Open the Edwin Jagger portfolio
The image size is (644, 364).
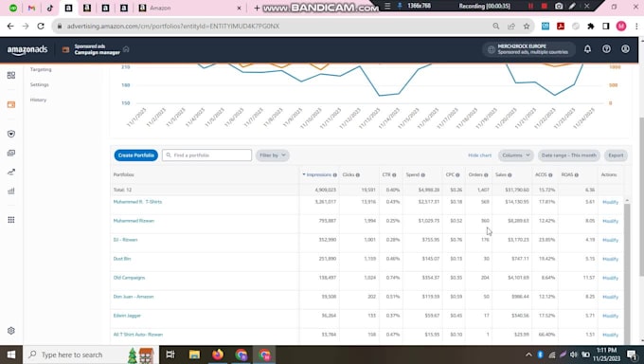(x=127, y=316)
